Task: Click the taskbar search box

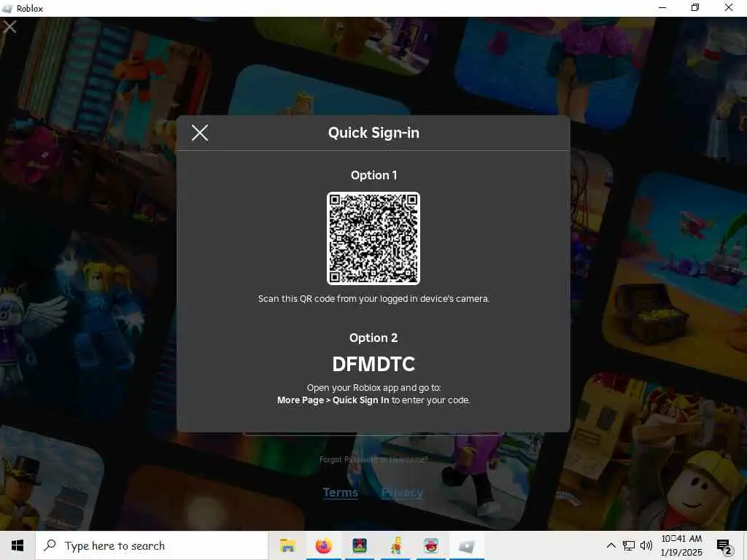Action: (x=152, y=545)
